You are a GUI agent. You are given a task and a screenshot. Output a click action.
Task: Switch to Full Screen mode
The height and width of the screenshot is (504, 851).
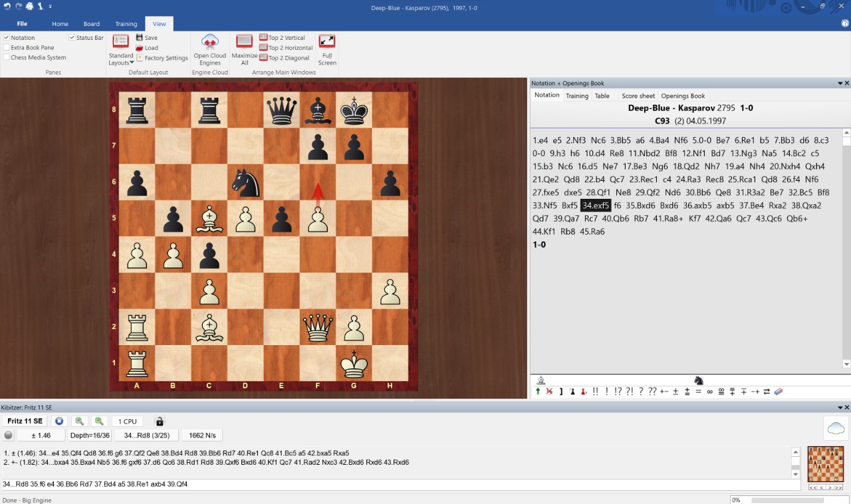click(x=327, y=50)
